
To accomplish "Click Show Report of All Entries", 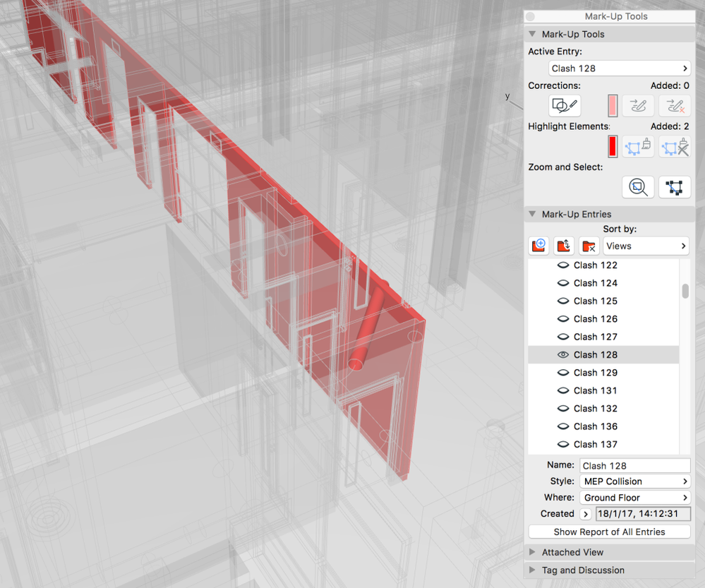I will pyautogui.click(x=609, y=532).
